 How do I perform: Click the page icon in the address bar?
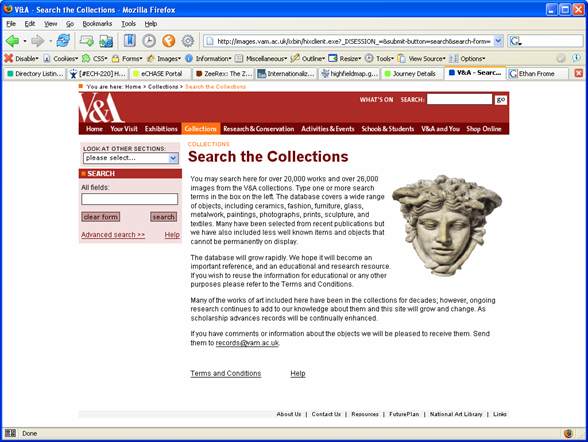210,41
